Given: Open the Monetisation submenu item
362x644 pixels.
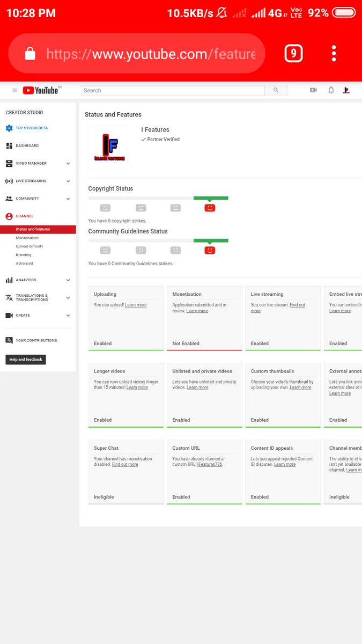Looking at the screenshot, I should (x=27, y=238).
